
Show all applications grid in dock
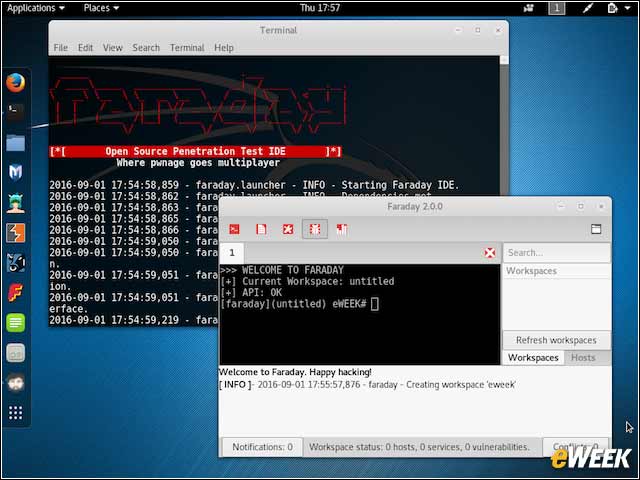[x=16, y=413]
